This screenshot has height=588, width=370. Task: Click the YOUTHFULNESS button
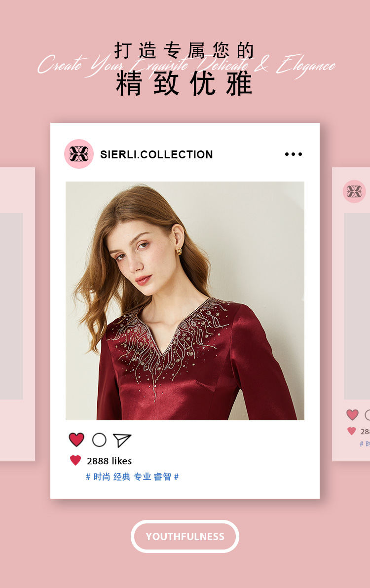pyautogui.click(x=185, y=536)
